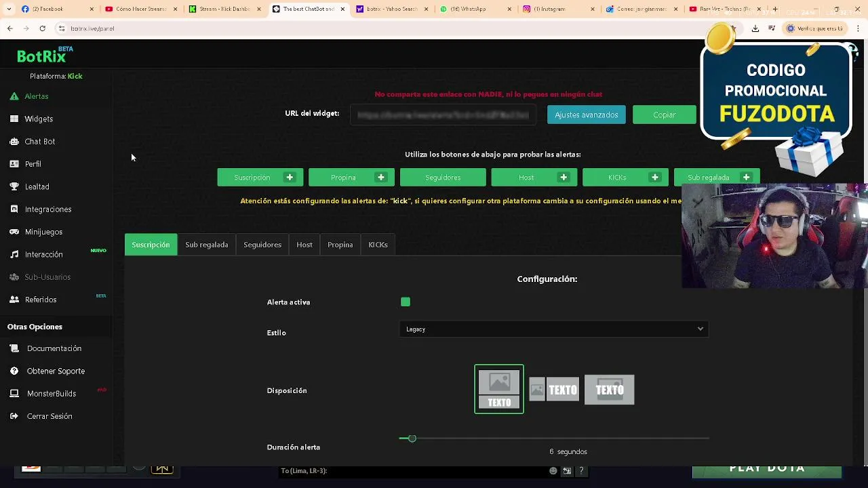This screenshot has width=868, height=488.
Task: Adjust the Duración alerta slider handle
Action: [412, 439]
